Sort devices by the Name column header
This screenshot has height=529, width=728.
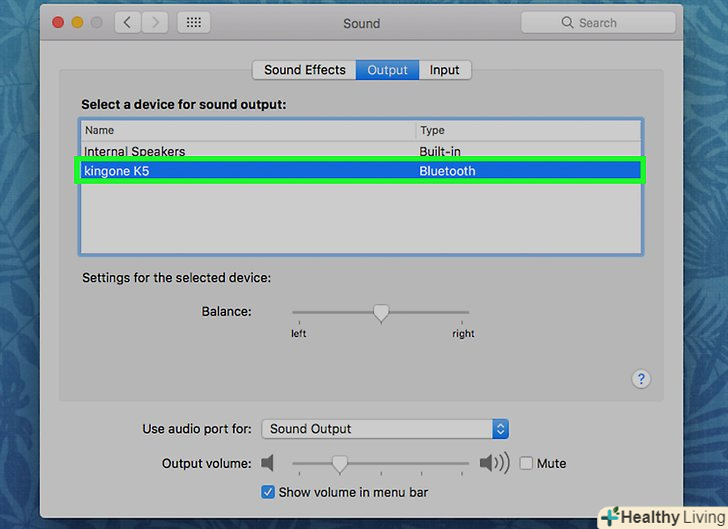pos(248,131)
